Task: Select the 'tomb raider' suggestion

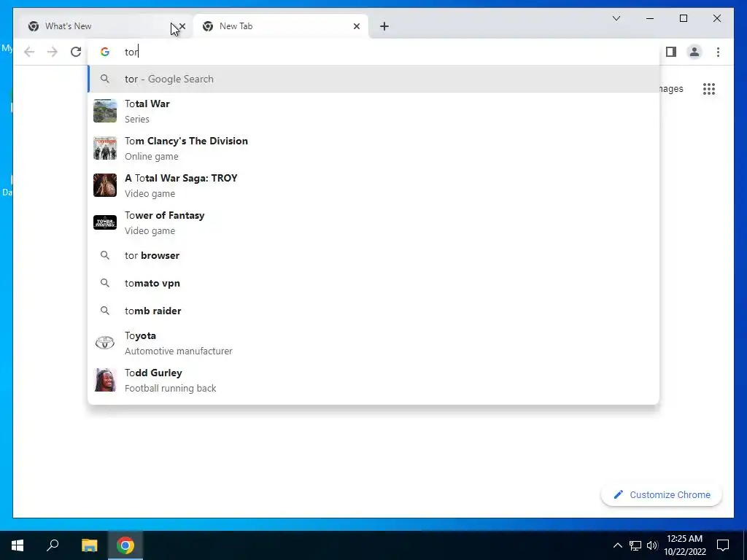Action: (x=373, y=311)
